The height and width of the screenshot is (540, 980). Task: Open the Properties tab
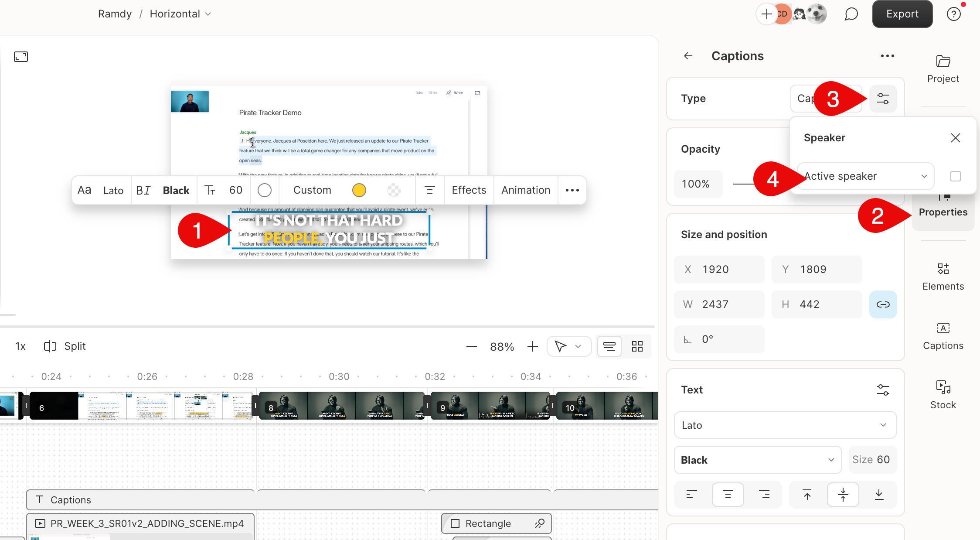click(x=943, y=212)
